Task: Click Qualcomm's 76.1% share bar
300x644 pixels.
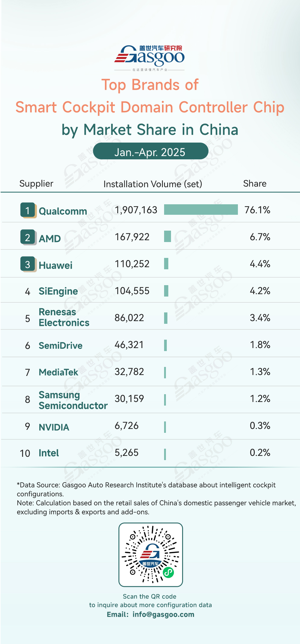Action: pos(201,210)
